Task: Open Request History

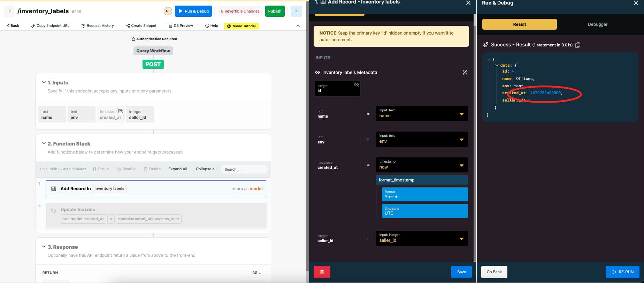Action: tap(98, 26)
